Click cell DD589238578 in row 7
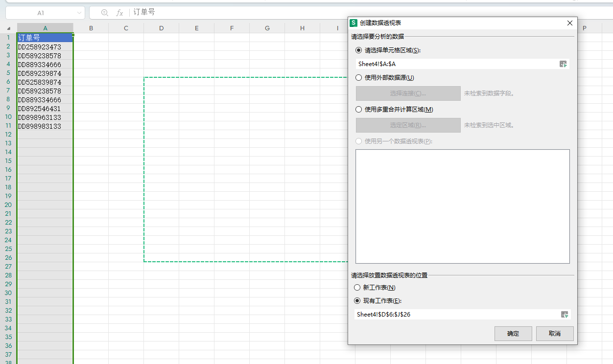The height and width of the screenshot is (364, 613). tap(45, 91)
